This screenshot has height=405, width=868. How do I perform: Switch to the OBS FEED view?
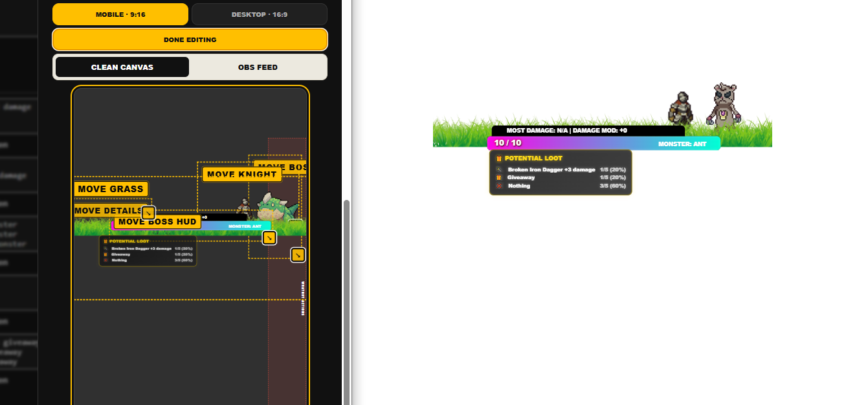[258, 67]
